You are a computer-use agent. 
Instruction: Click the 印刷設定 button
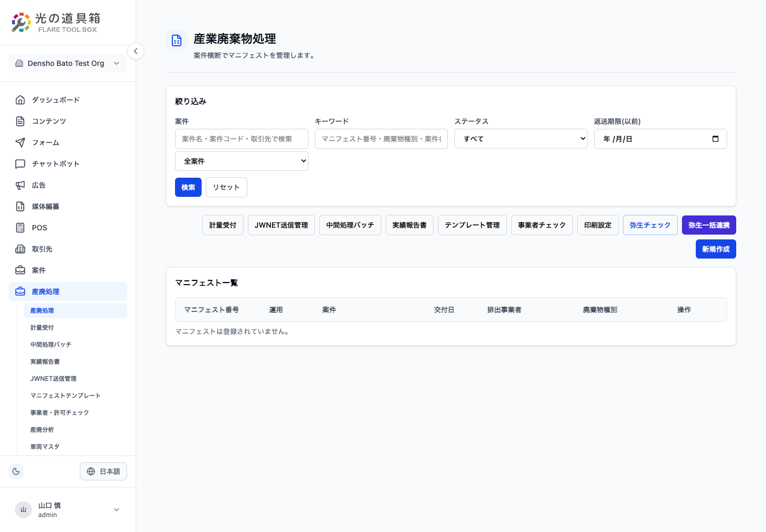[598, 225]
